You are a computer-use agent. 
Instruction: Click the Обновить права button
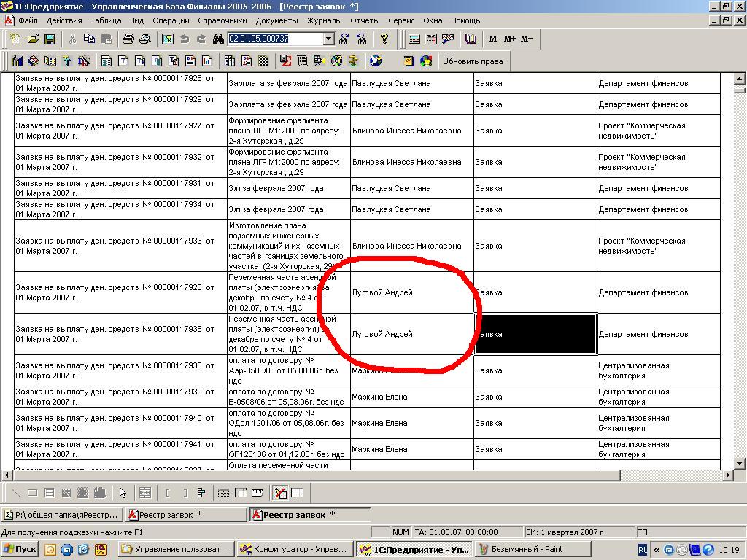pos(472,61)
